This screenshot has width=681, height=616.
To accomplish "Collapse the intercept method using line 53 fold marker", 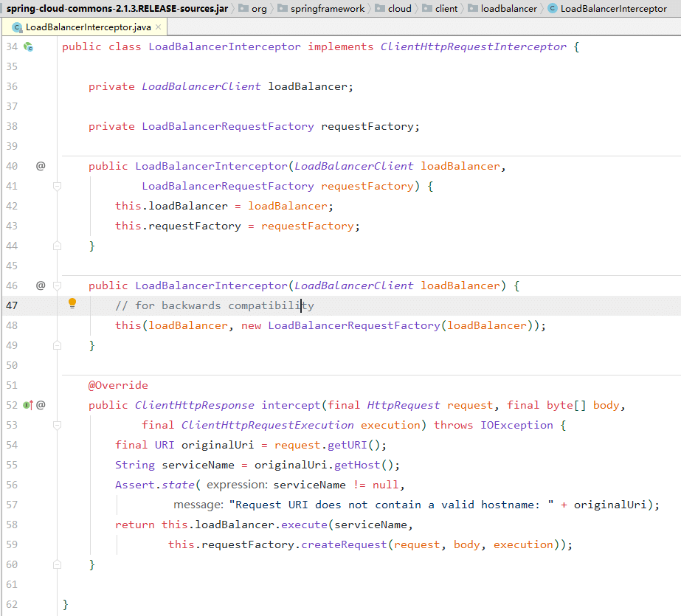I will pyautogui.click(x=57, y=426).
